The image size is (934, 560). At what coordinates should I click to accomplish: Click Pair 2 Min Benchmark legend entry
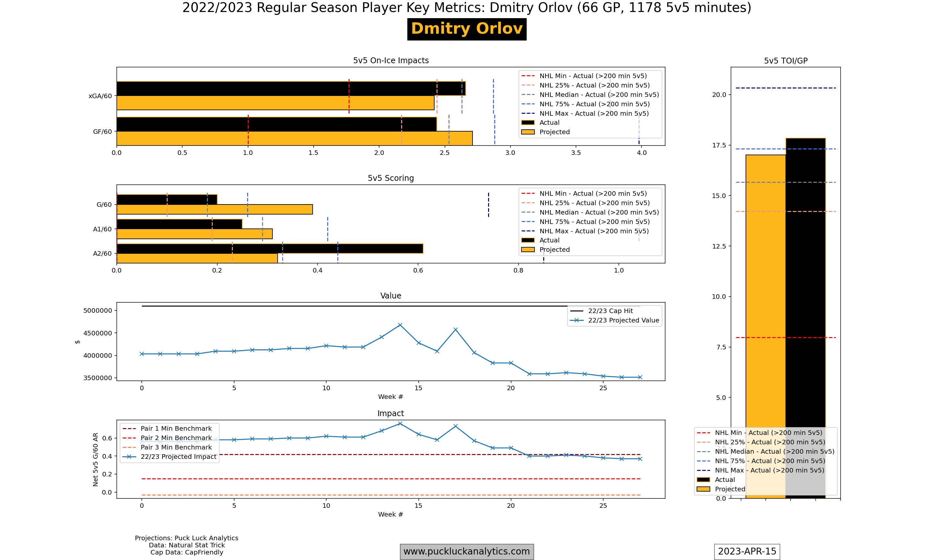[167, 438]
